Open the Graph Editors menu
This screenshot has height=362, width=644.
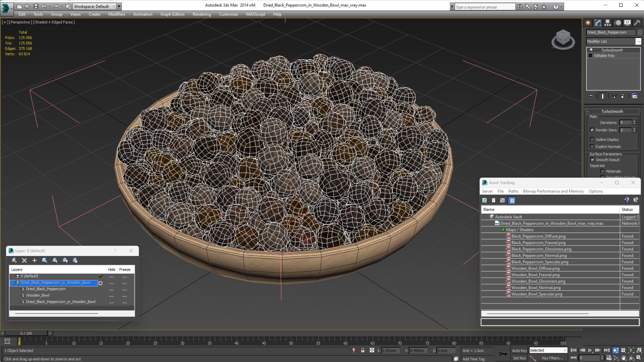click(x=172, y=14)
